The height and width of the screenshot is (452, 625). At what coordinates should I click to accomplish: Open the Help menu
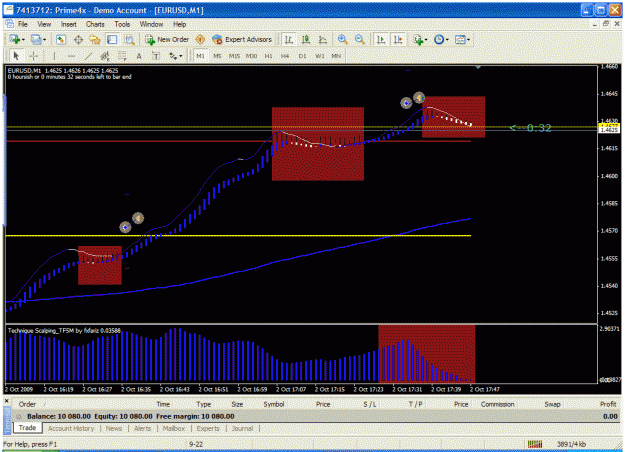[179, 24]
